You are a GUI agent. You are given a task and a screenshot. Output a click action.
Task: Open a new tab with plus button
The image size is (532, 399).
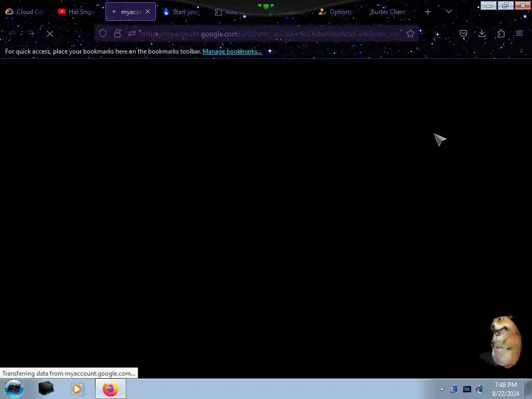tap(428, 12)
